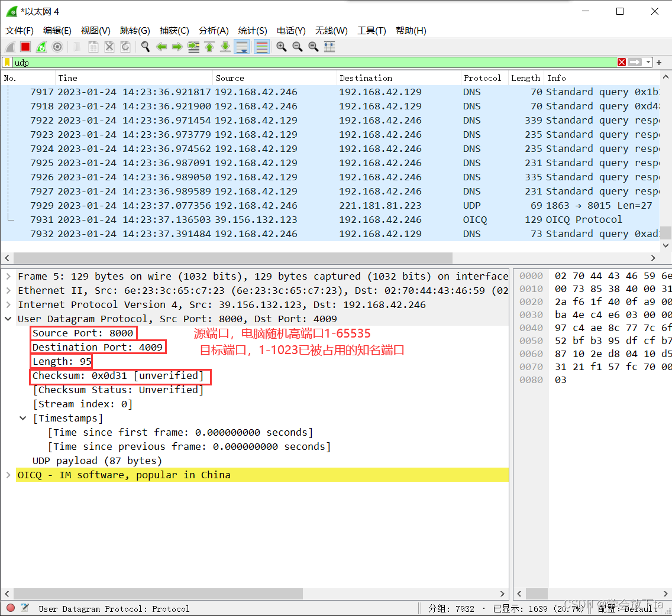Add a display filter button with plus
The height and width of the screenshot is (616, 672).
coord(659,63)
